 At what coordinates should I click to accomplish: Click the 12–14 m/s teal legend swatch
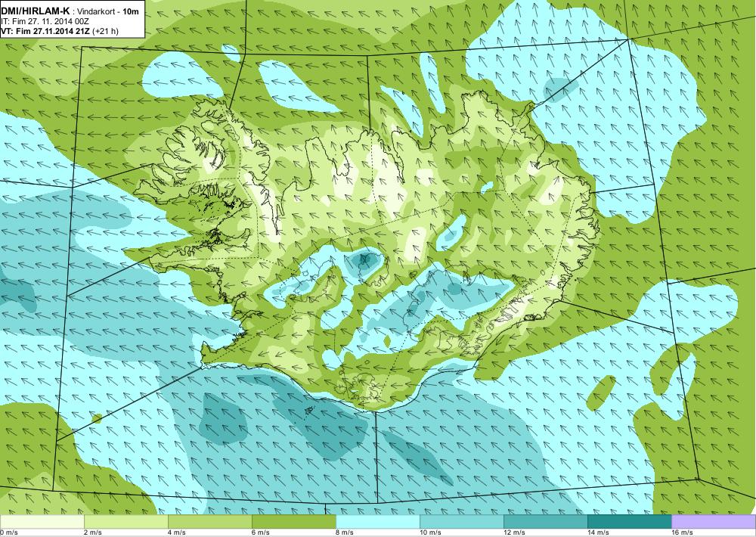pyautogui.click(x=546, y=521)
